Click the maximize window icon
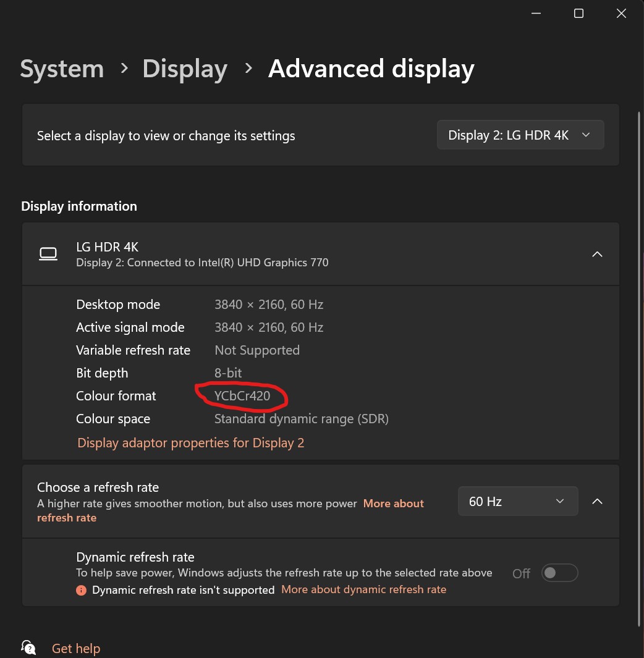 pos(578,13)
